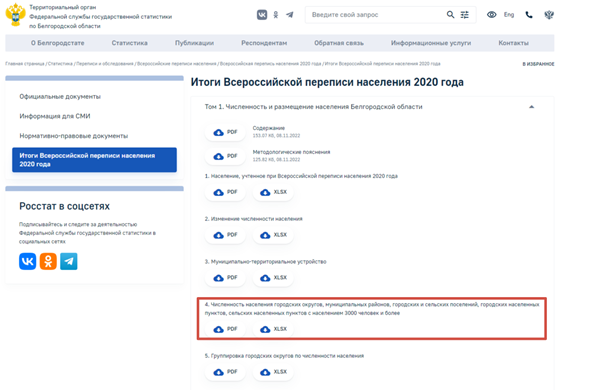Viewport: 597px width, 390px height.
Task: Switch site language to Eng
Action: [509, 14]
